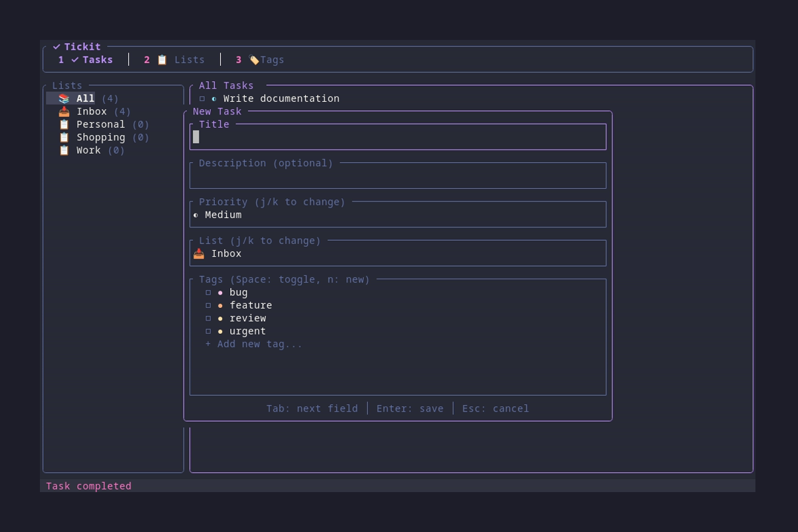Toggle the review tag checkbox
This screenshot has height=532, width=798.
click(208, 318)
